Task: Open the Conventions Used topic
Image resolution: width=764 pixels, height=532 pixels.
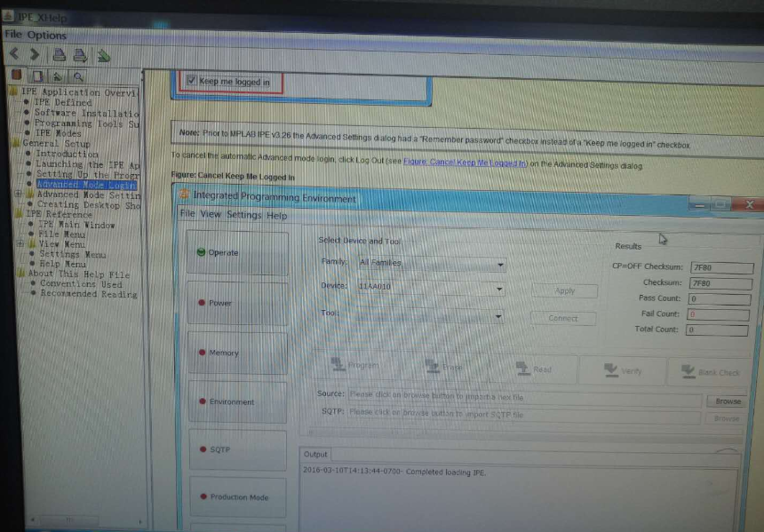Action: tap(82, 283)
